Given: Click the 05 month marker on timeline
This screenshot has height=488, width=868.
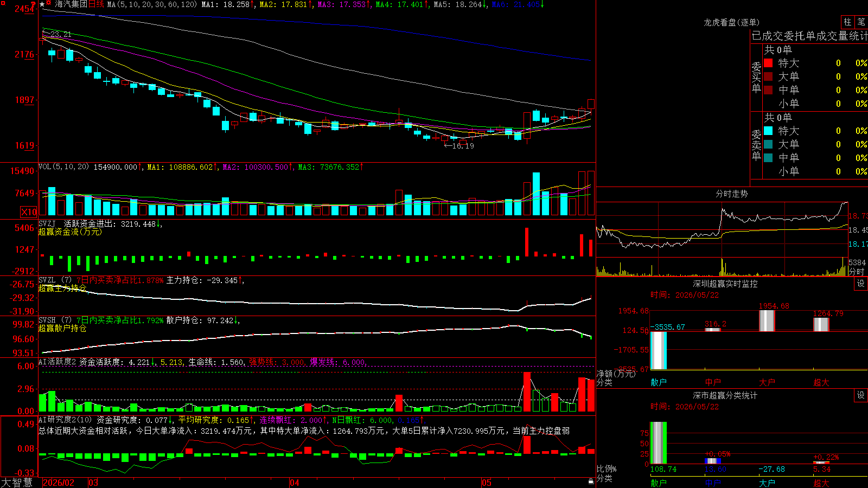Looking at the screenshot, I should coord(487,483).
